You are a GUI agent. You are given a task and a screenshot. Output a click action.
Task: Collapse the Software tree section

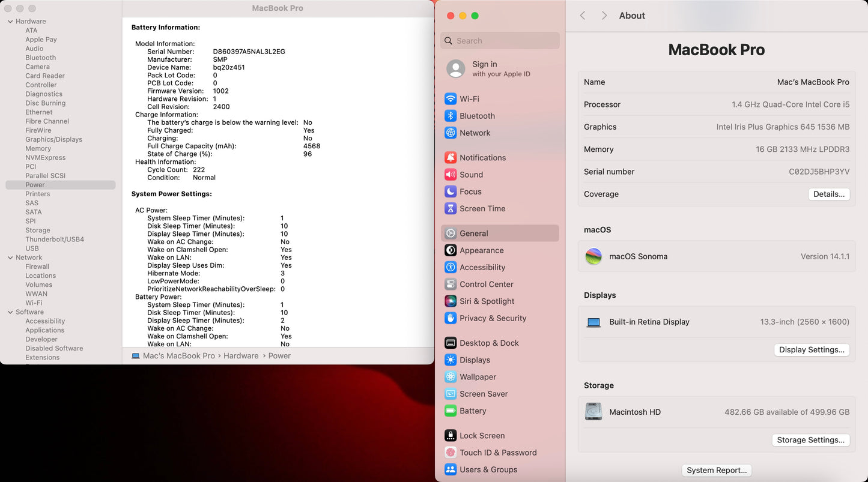(x=10, y=312)
